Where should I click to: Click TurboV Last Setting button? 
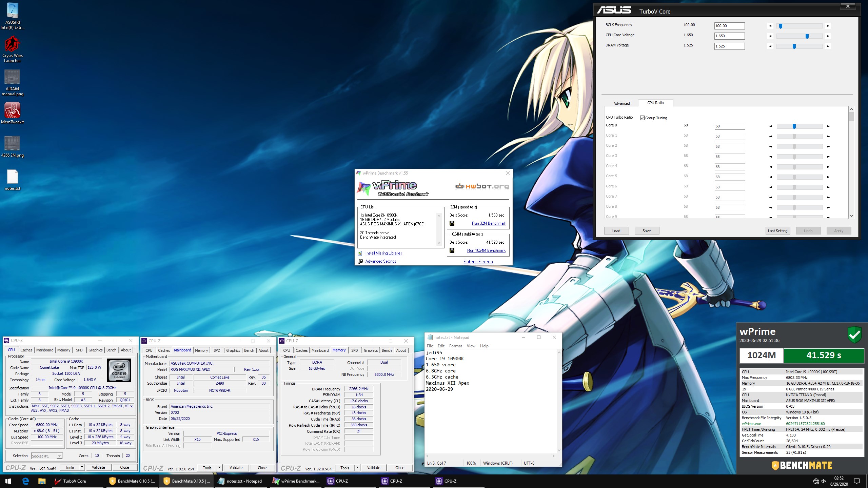tap(777, 231)
